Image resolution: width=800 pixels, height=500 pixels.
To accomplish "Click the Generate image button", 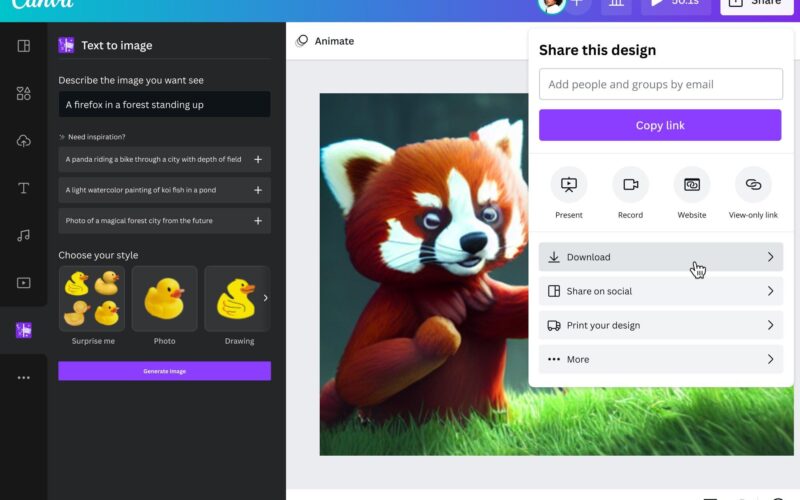I will click(164, 371).
